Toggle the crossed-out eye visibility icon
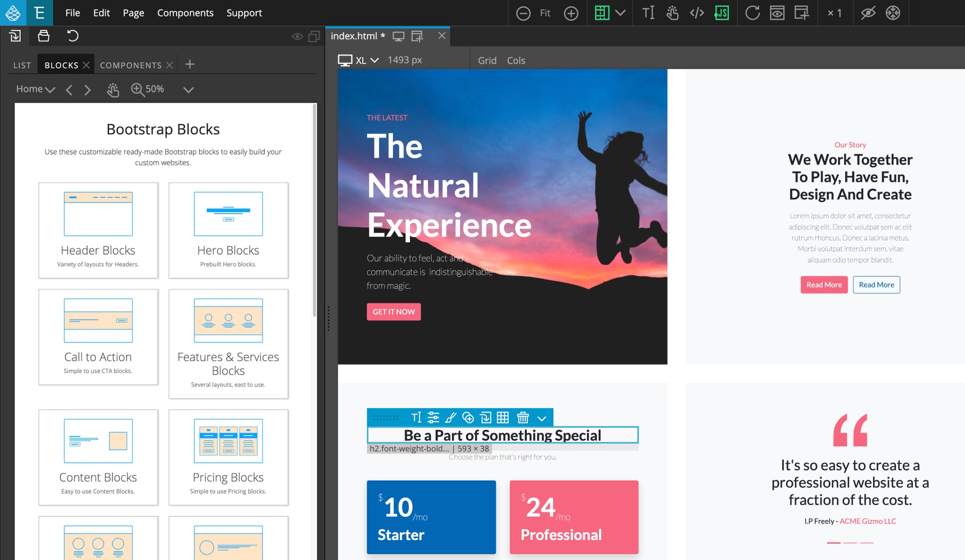This screenshot has width=965, height=560. click(x=868, y=13)
